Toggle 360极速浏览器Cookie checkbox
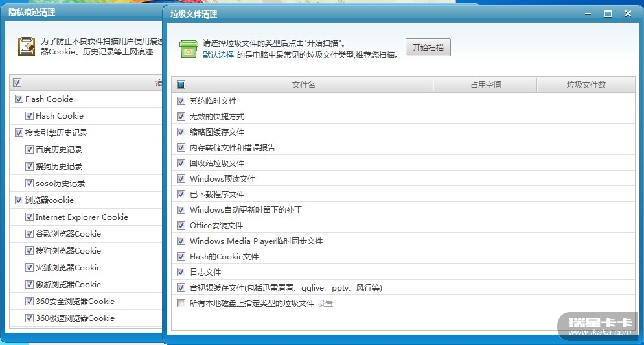 [29, 318]
